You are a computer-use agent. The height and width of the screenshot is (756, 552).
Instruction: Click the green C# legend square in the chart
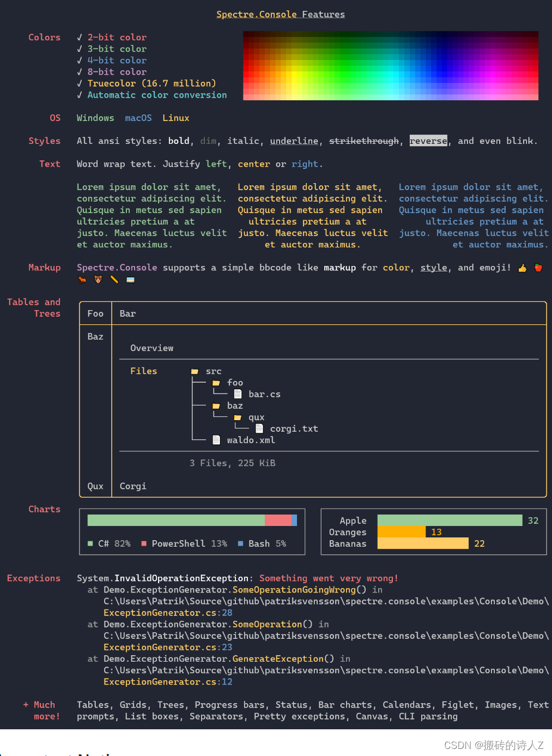point(90,543)
